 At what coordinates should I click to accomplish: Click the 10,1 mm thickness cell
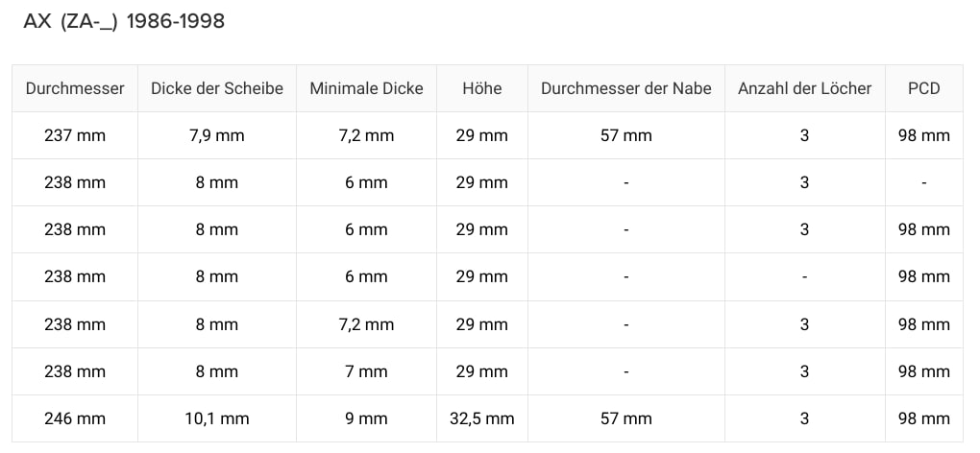pos(217,418)
